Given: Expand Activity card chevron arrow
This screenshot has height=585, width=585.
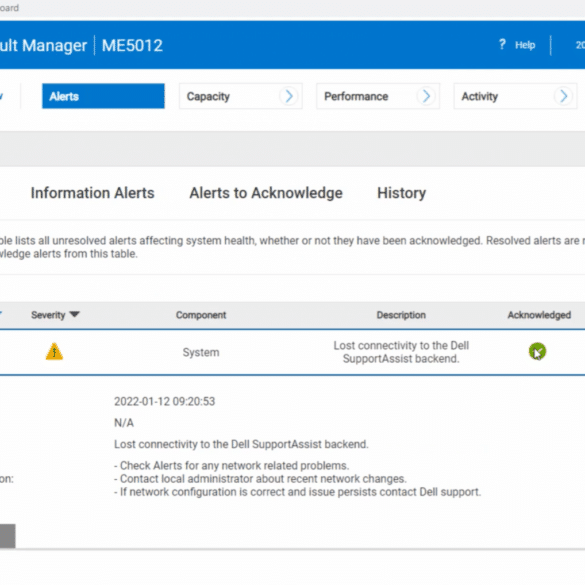Looking at the screenshot, I should [563, 96].
